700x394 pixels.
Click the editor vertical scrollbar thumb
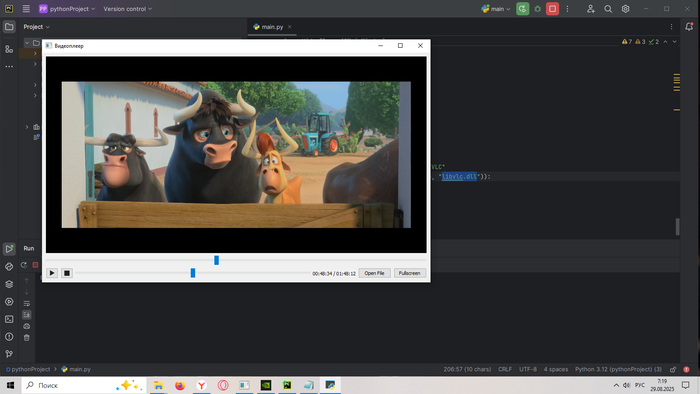(x=677, y=227)
